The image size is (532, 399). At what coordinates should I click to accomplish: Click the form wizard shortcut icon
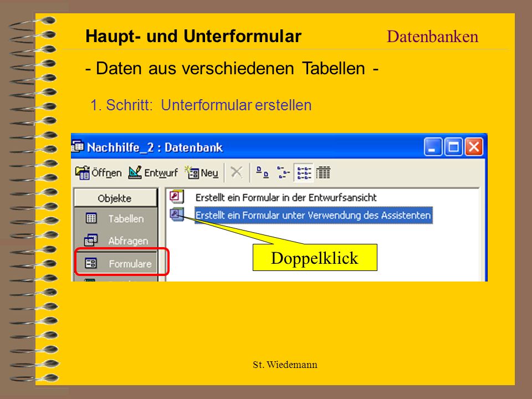tap(177, 214)
